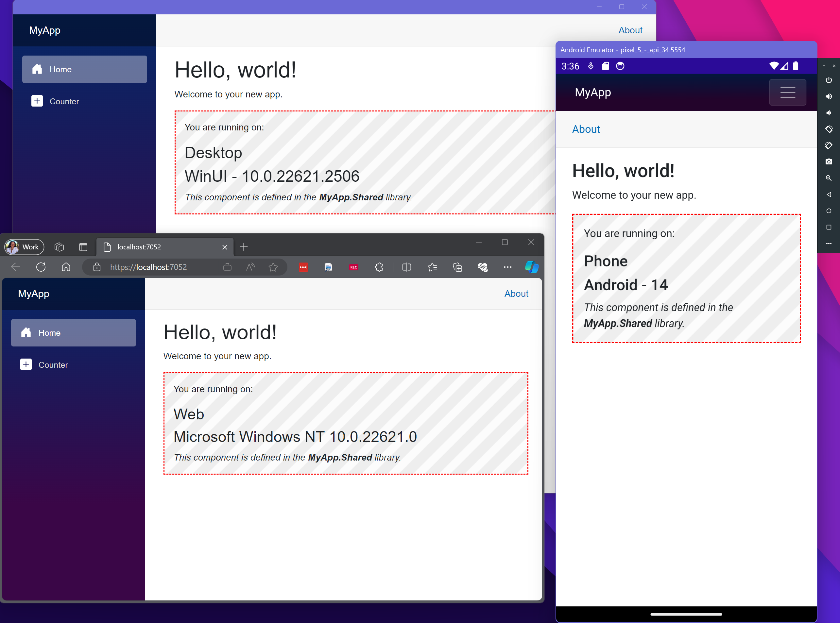
Task: Click the browser back navigation arrow
Action: click(x=15, y=267)
